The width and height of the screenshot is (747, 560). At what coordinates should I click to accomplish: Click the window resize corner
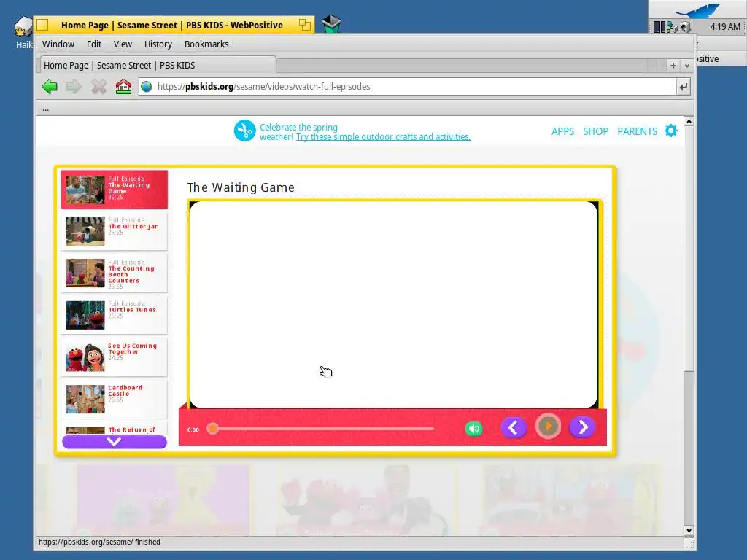click(x=689, y=543)
